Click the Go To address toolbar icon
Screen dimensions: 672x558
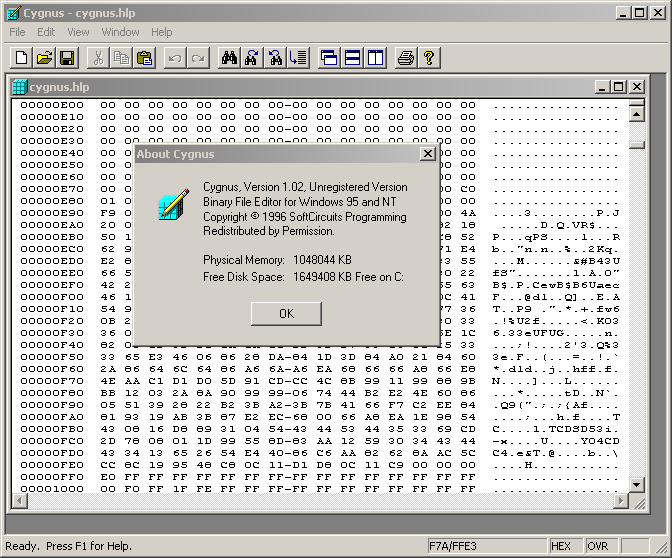(299, 58)
